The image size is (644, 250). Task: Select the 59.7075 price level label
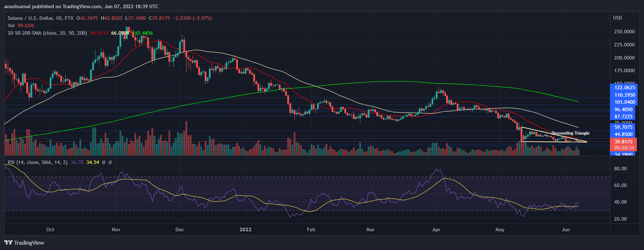coord(624,127)
